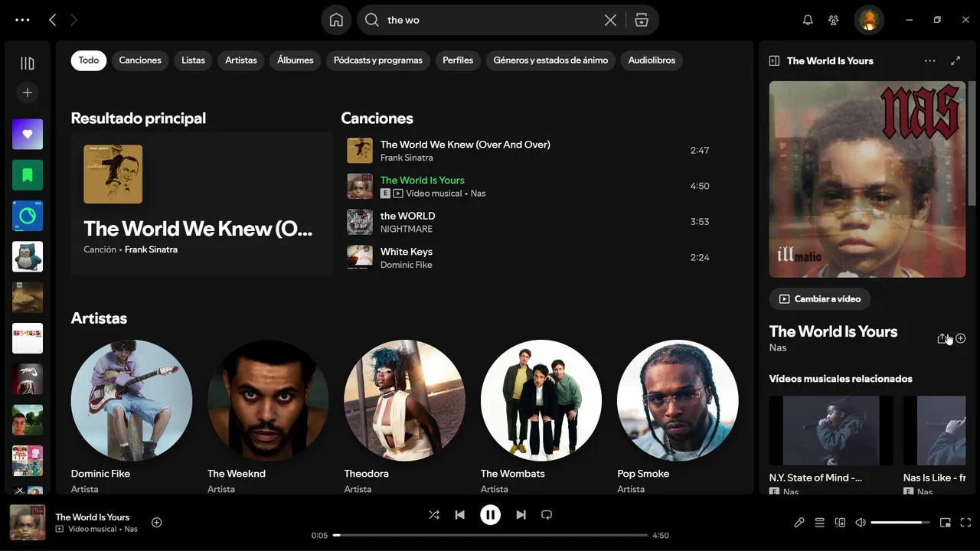Expand Now Playing view fullscreen arrows
This screenshot has height=551, width=980.
coord(955,60)
